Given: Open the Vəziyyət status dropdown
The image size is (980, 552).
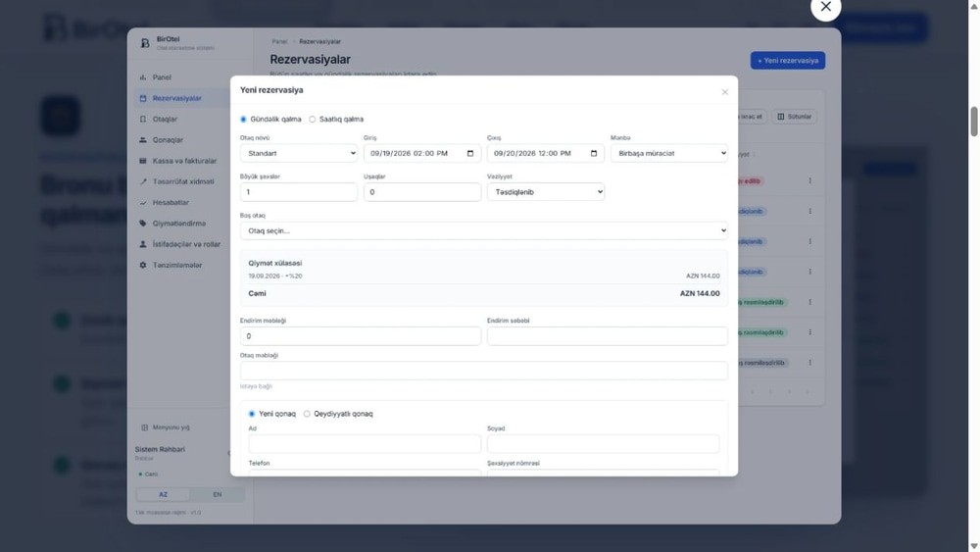Looking at the screenshot, I should (x=546, y=192).
